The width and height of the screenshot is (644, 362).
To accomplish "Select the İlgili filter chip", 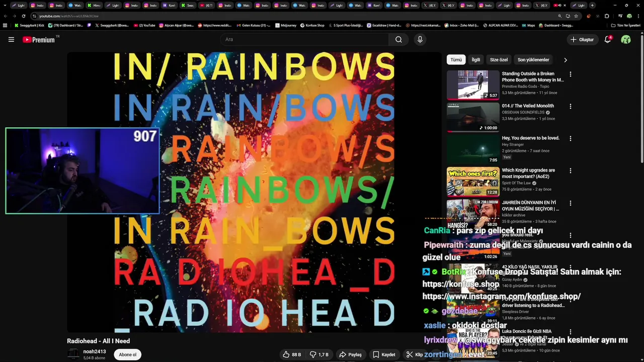I will (x=476, y=60).
